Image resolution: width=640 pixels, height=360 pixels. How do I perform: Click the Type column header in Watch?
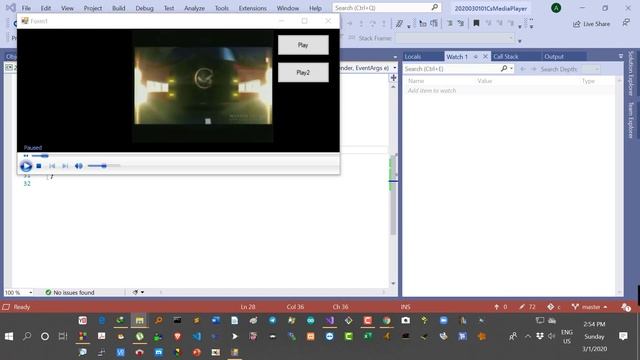[588, 81]
